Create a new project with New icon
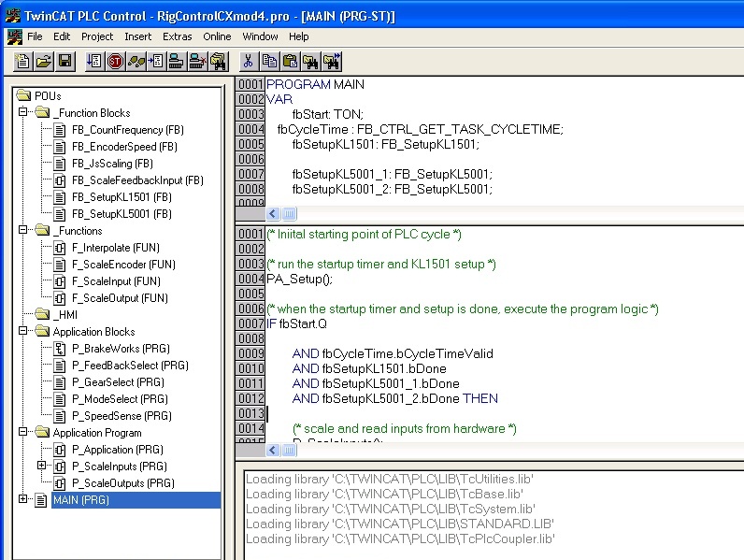 (x=22, y=62)
